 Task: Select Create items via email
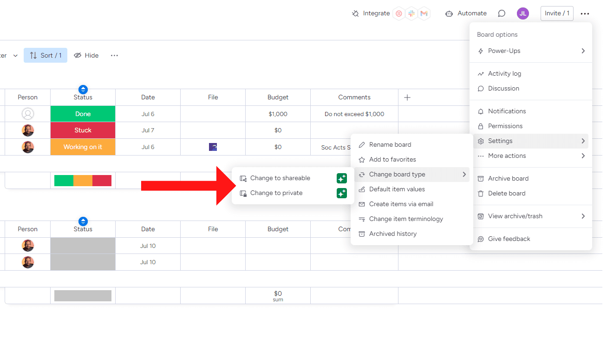pyautogui.click(x=412, y=204)
